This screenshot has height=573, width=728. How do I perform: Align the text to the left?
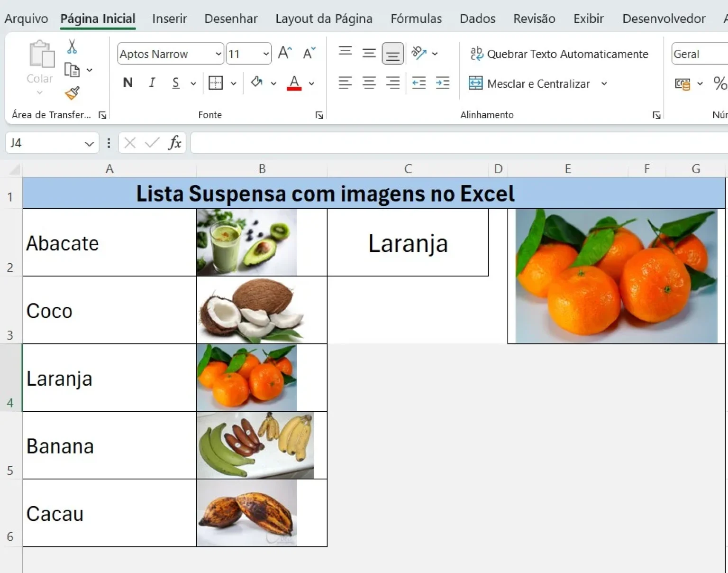[x=346, y=83]
